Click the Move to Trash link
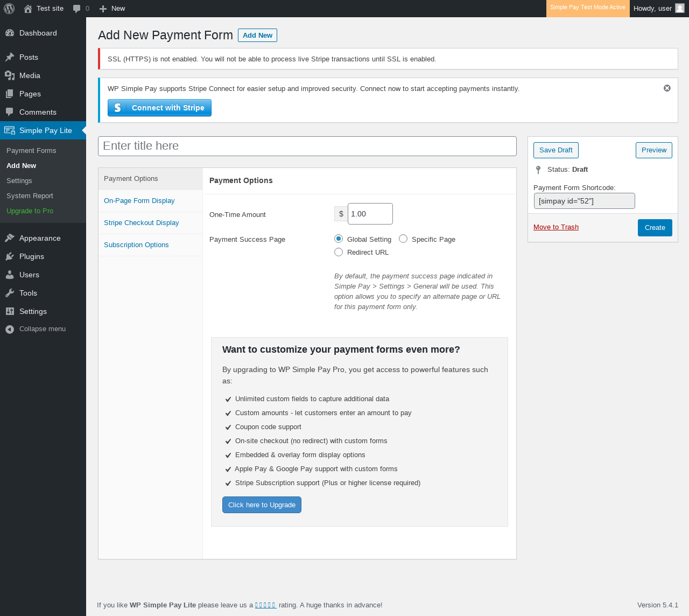This screenshot has width=689, height=616. click(556, 227)
